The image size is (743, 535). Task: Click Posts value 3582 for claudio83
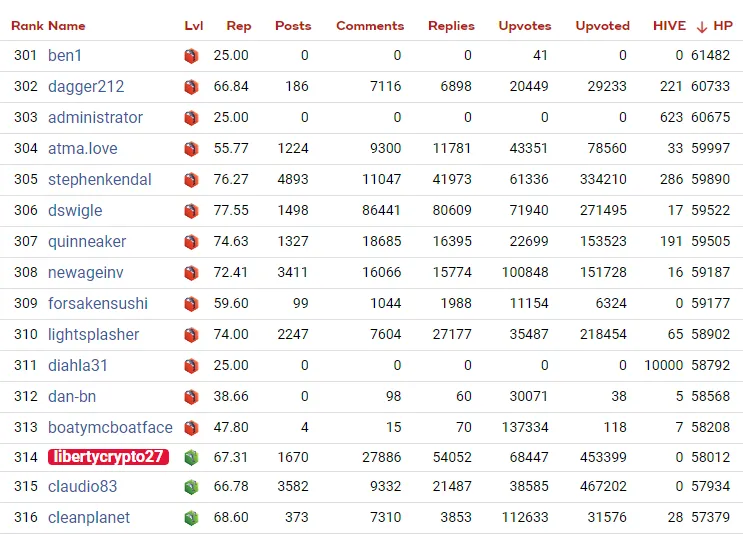point(293,487)
